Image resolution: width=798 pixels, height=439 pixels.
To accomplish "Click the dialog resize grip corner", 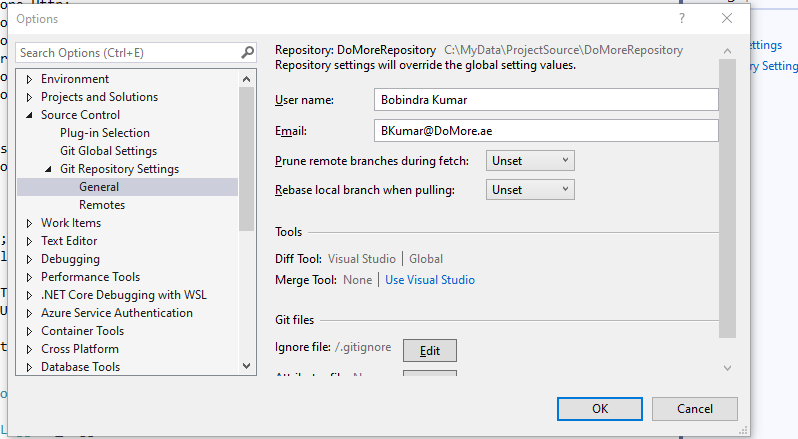I will (x=743, y=430).
